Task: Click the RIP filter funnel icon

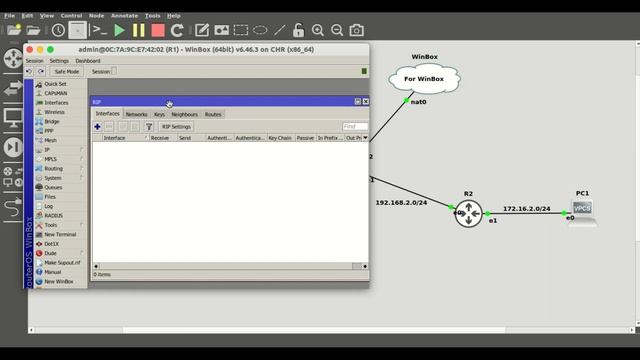Action: pos(149,127)
